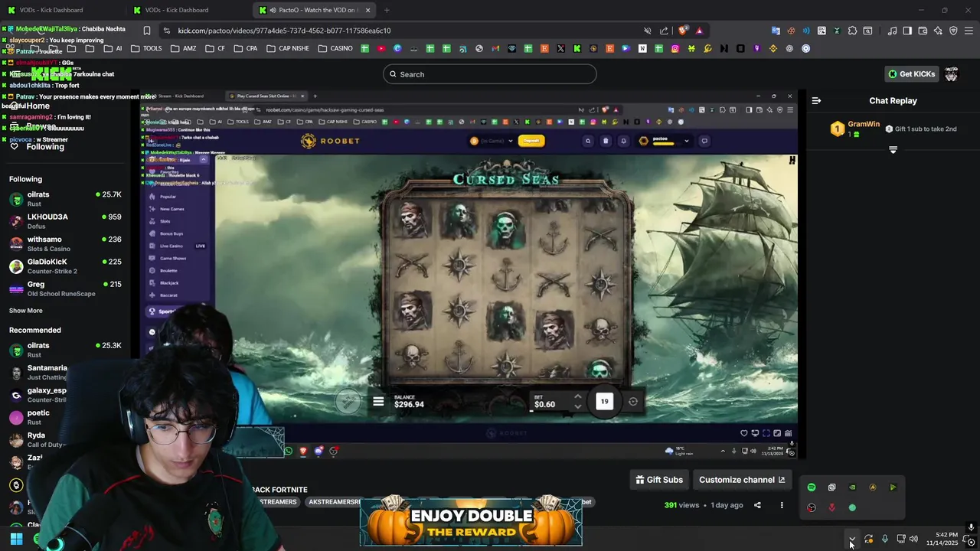The image size is (980, 551).
Task: Open the CAP NISHE bookmarks folder
Action: (x=287, y=48)
